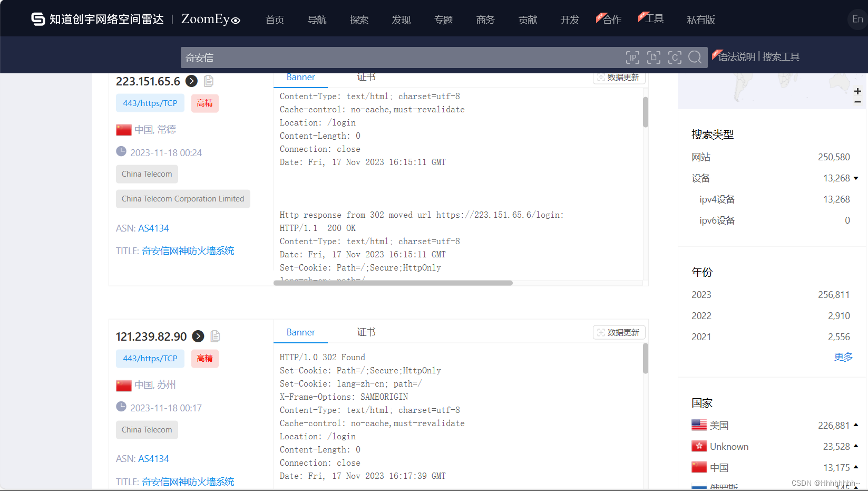
Task: Open the 语法说明 link
Action: 737,56
